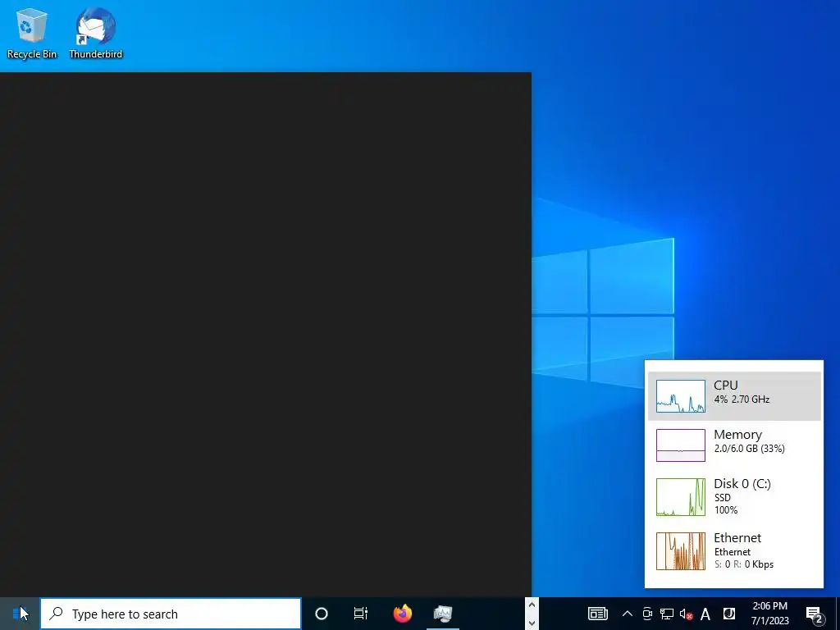
Task: Click the 'S: 0 R: 0 Kbps' text
Action: pos(743,564)
